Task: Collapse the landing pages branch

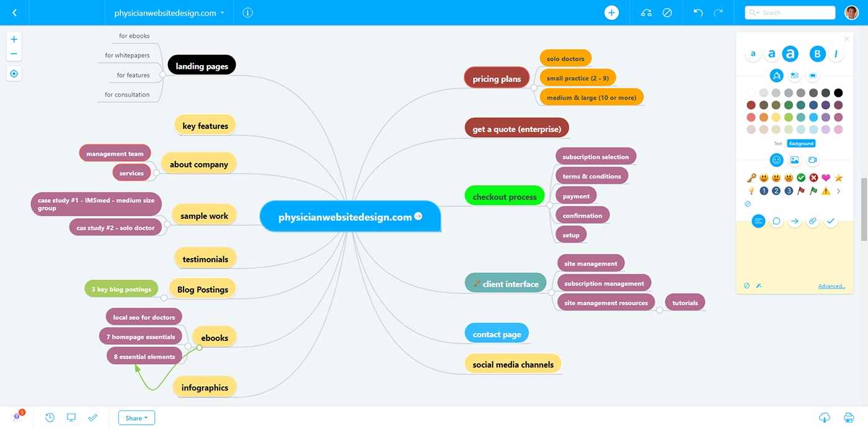Action: (162, 74)
